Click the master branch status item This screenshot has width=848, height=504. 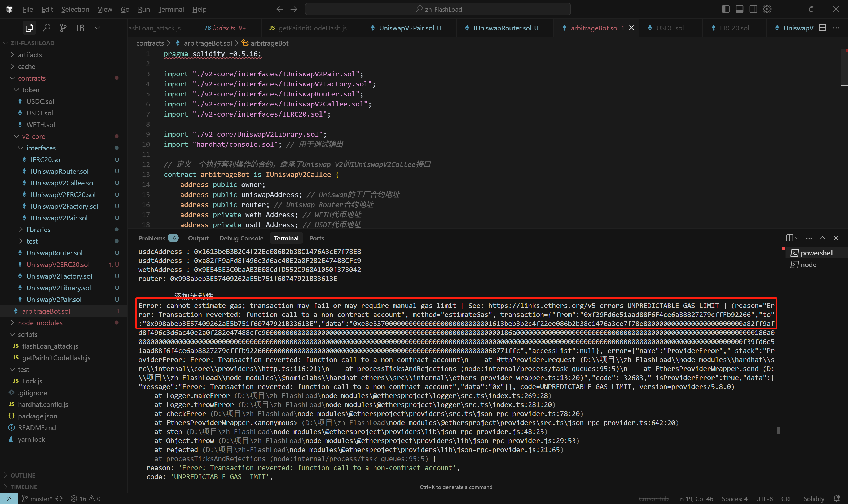click(37, 498)
